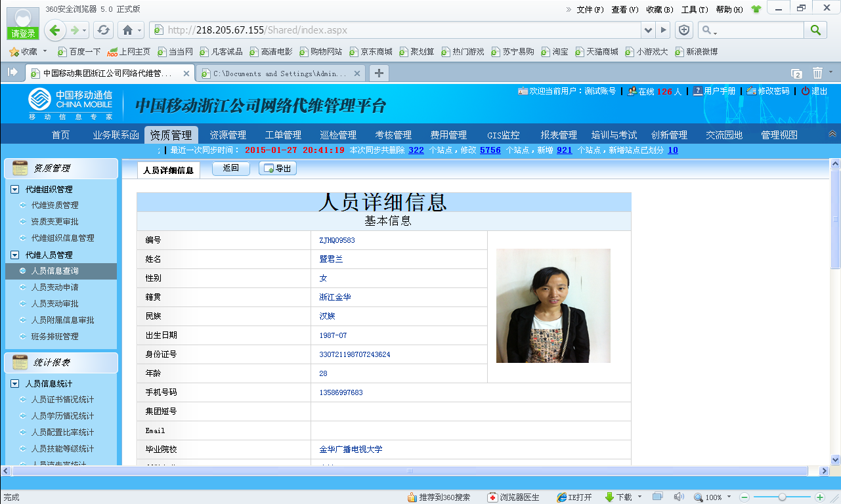Switch to the C:\Documents and Settings tab

(x=281, y=73)
